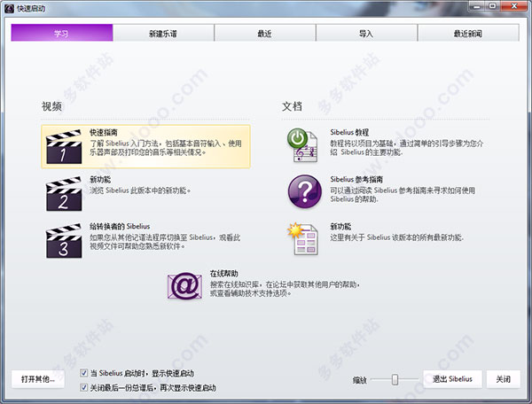Toggle show Quick Start when Sibelius starts
532x404 pixels.
click(83, 373)
